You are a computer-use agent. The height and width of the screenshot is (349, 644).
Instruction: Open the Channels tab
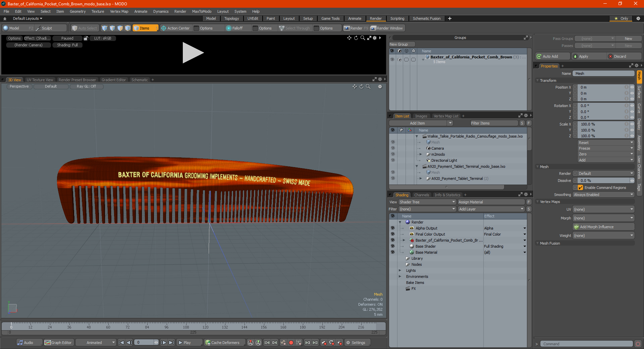point(422,195)
